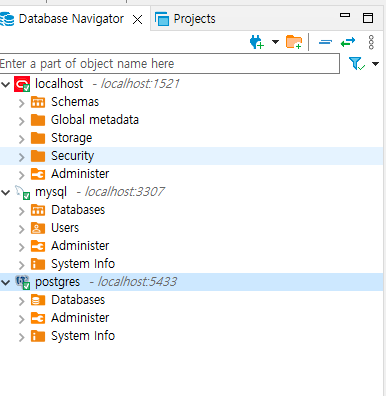Select System Info label under mysql

[83, 264]
